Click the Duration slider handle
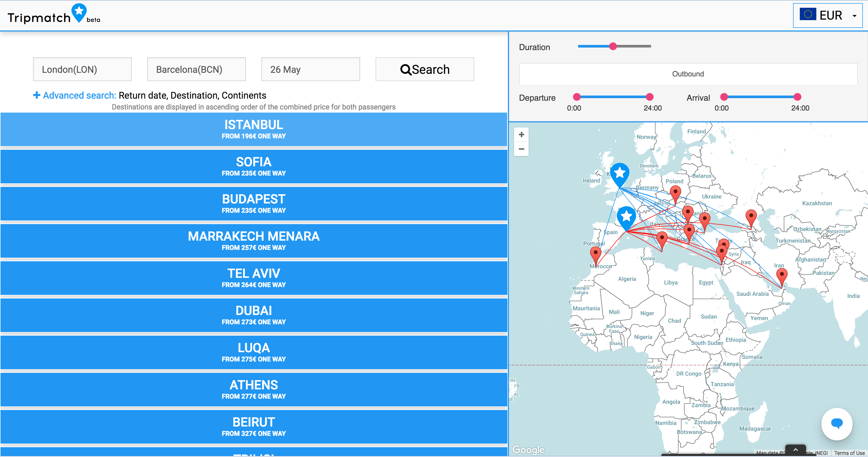The width and height of the screenshot is (868, 457). coord(613,46)
